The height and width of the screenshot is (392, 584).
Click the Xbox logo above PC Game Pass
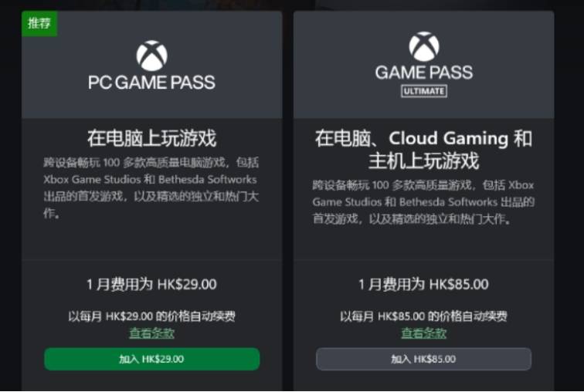[151, 56]
